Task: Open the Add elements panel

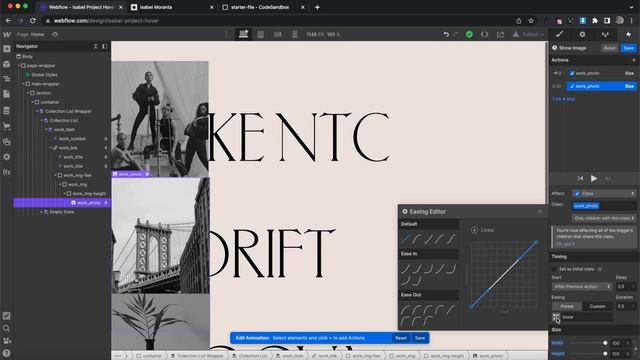Action: point(7,49)
